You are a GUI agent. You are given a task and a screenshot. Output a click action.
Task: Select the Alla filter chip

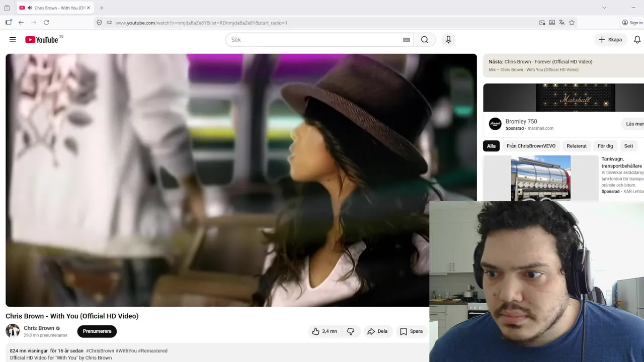coord(491,146)
